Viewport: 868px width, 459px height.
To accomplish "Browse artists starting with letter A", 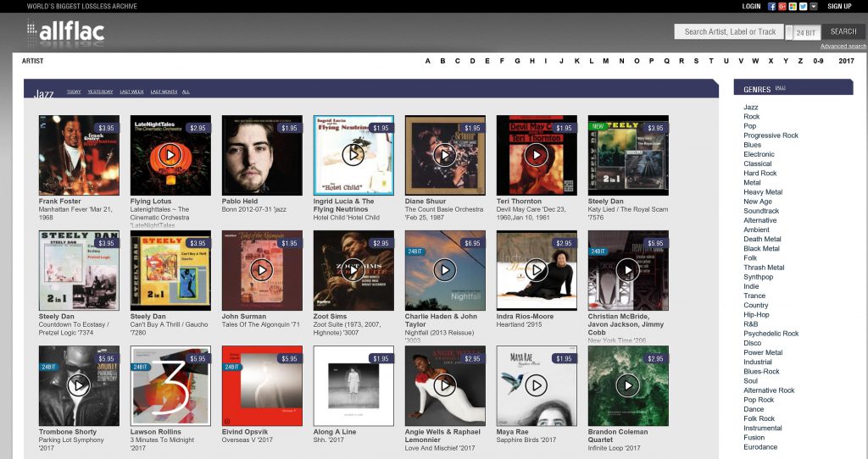I will pos(427,61).
